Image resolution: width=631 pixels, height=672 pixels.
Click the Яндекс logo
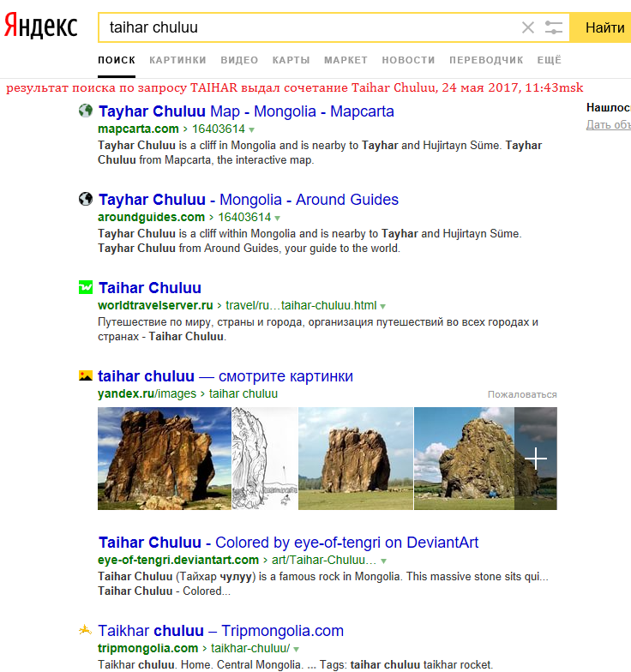[41, 27]
